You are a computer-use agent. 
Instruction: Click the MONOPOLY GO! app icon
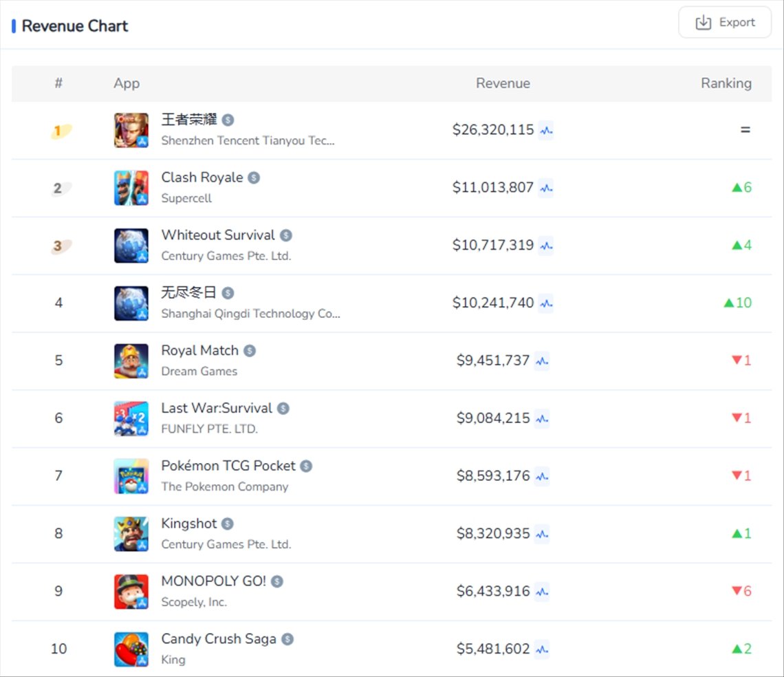tap(131, 591)
